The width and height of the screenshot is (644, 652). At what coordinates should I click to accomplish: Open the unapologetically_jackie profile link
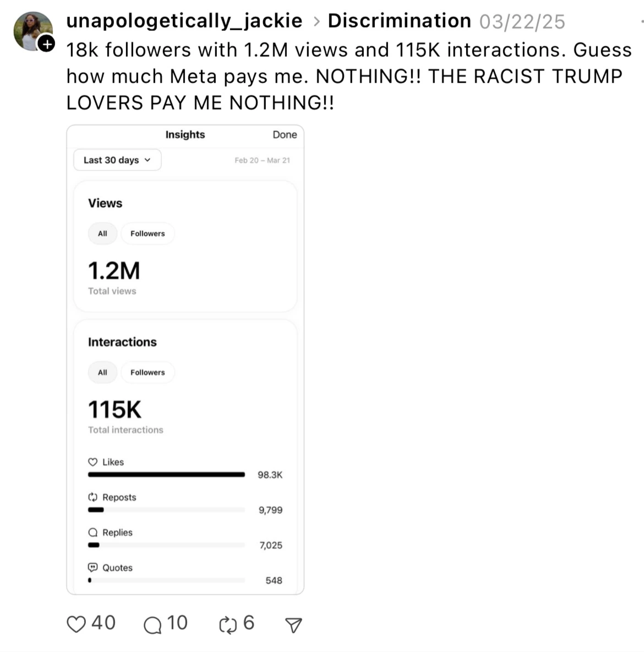click(x=184, y=21)
